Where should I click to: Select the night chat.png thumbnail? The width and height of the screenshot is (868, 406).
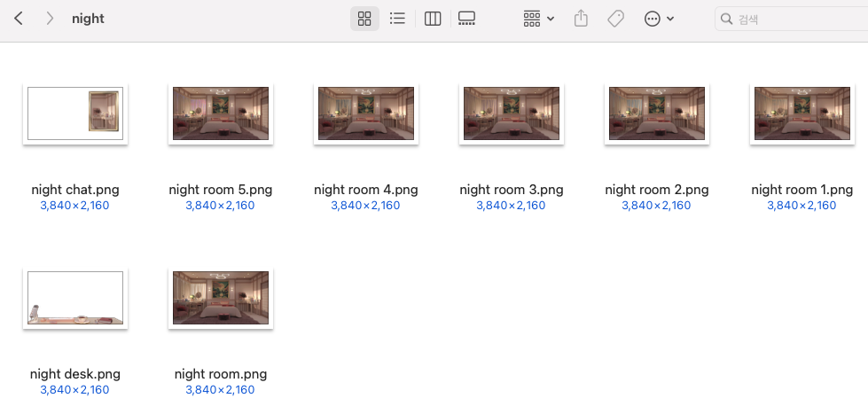coord(75,113)
